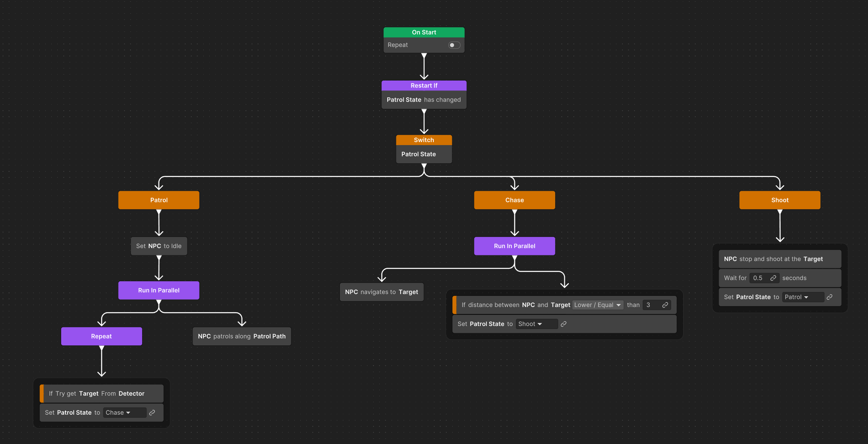Select the Switch node header
The height and width of the screenshot is (444, 868).
423,140
